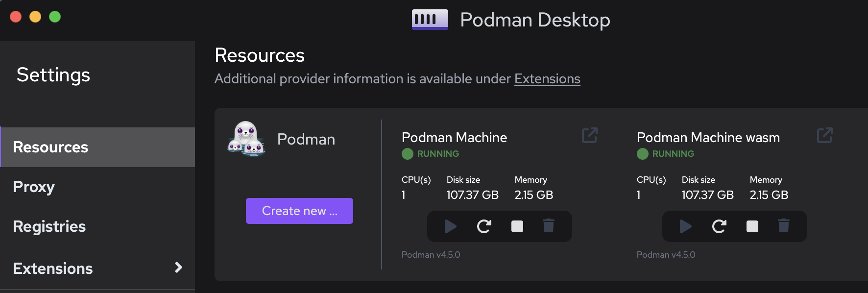This screenshot has height=293, width=868.
Task: Open Podman Machine details in new view
Action: coord(589,135)
